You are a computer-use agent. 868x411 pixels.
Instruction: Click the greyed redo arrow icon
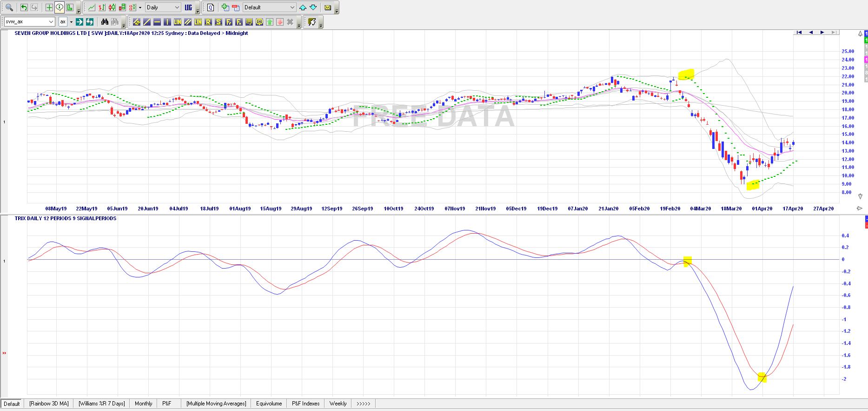(34, 7)
